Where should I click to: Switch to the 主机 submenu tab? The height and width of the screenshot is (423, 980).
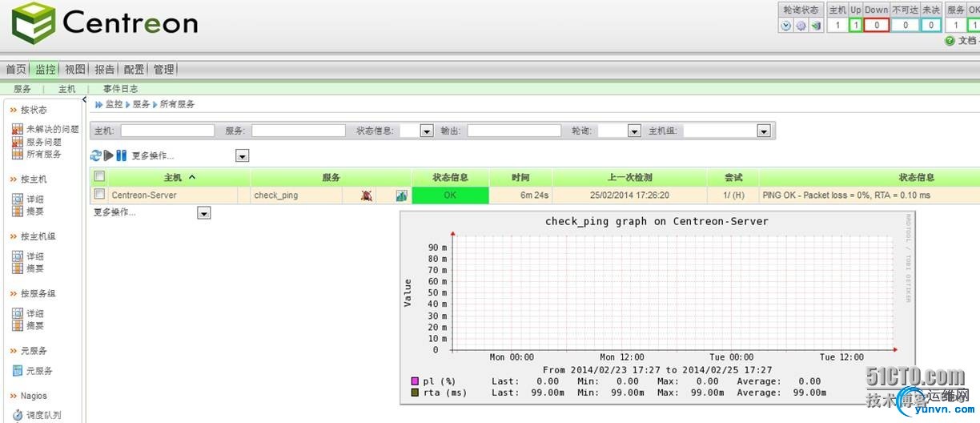(x=67, y=89)
